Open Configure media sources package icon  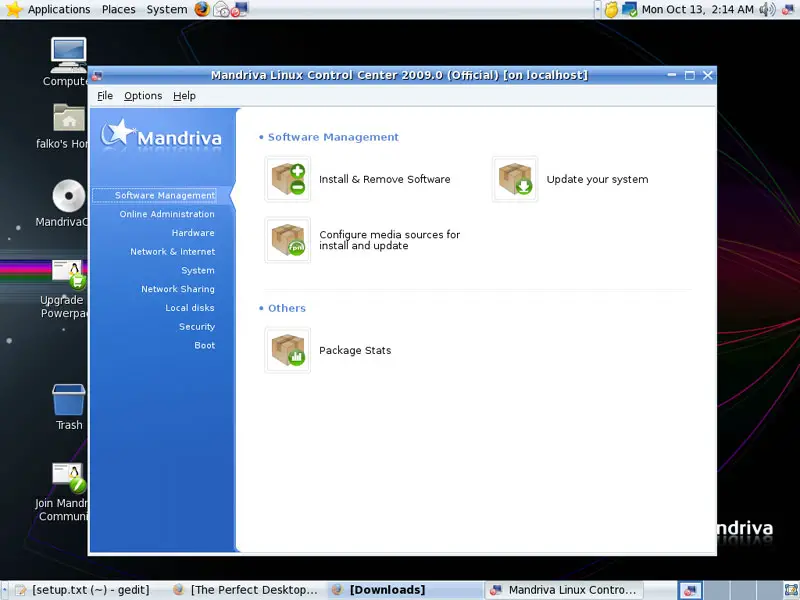click(288, 240)
